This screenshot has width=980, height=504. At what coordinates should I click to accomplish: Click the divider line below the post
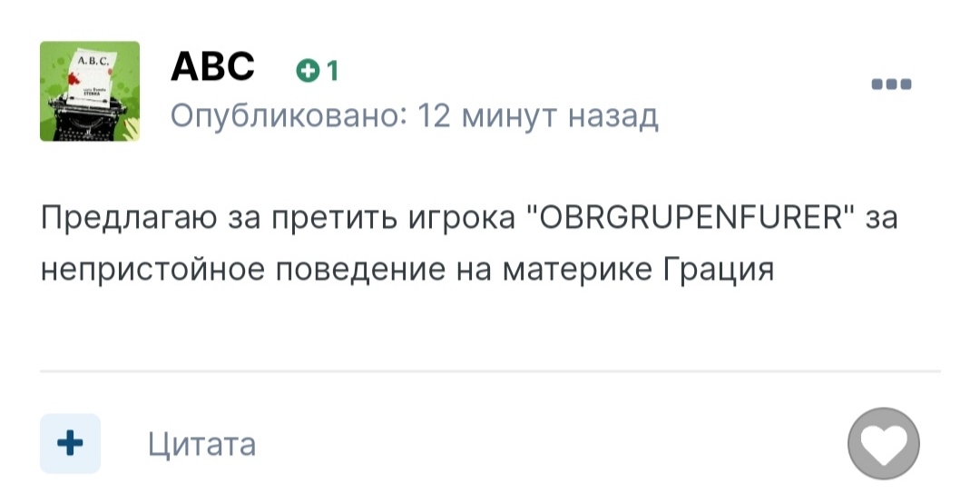(x=490, y=371)
